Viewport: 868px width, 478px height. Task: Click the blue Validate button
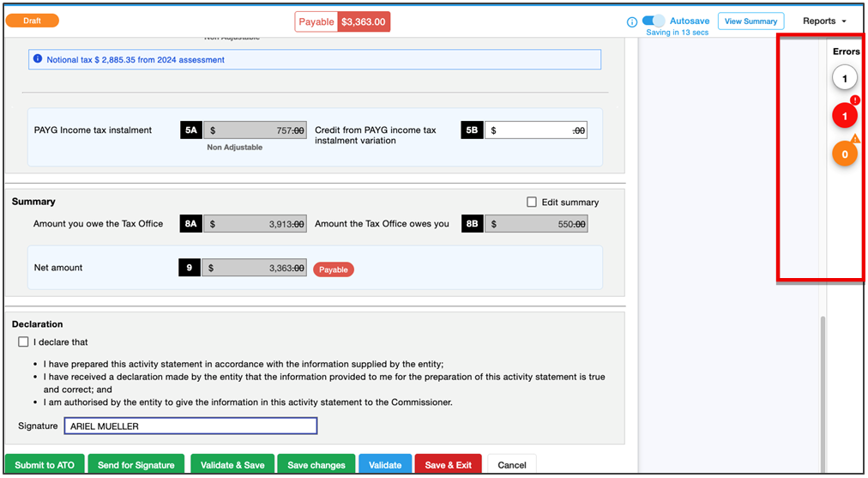(385, 465)
